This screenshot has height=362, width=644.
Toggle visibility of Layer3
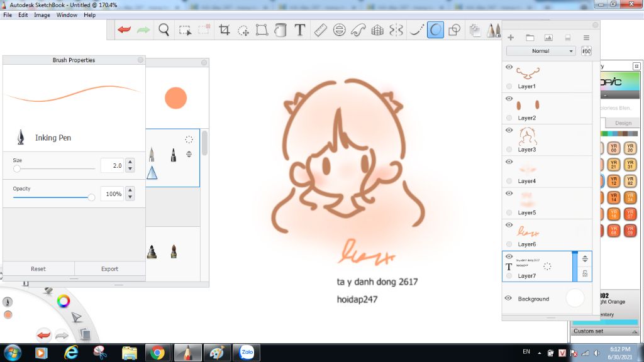coord(509,130)
